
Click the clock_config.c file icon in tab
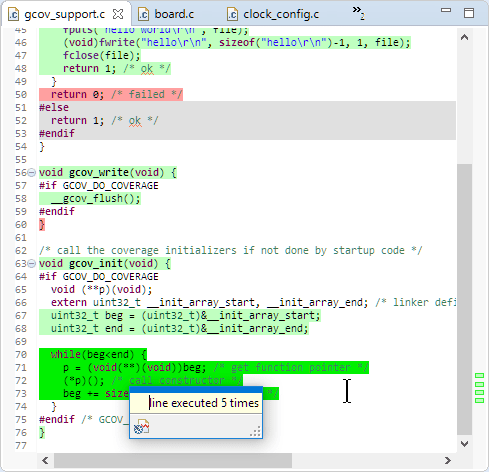[232, 15]
